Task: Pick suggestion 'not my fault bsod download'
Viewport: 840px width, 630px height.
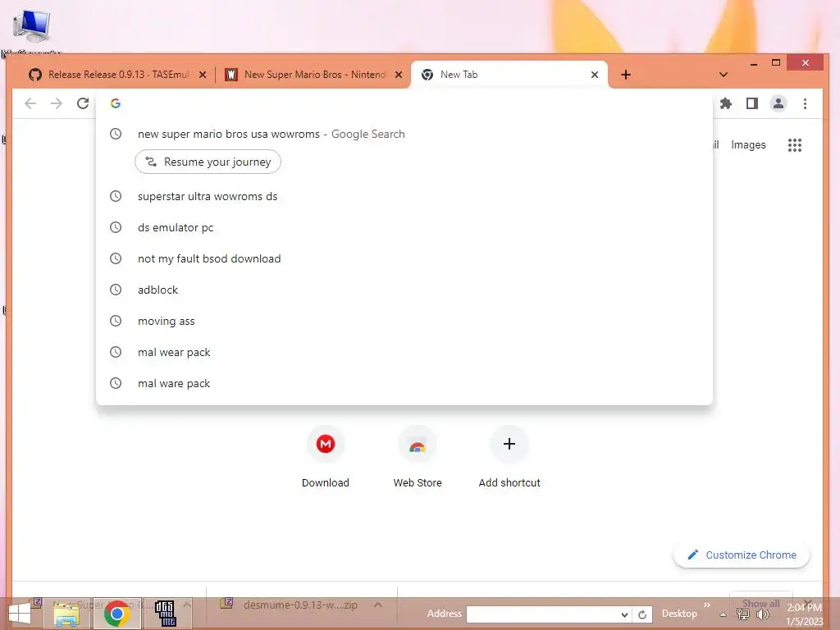Action: tap(404, 258)
